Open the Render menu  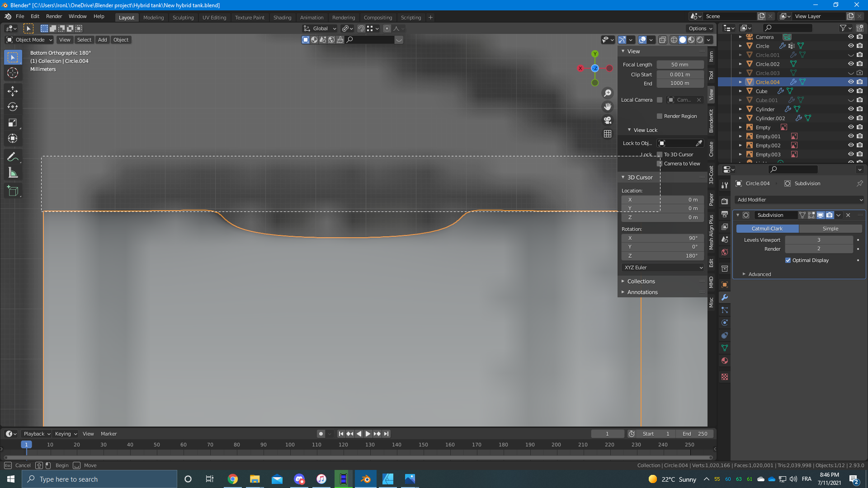(x=54, y=16)
